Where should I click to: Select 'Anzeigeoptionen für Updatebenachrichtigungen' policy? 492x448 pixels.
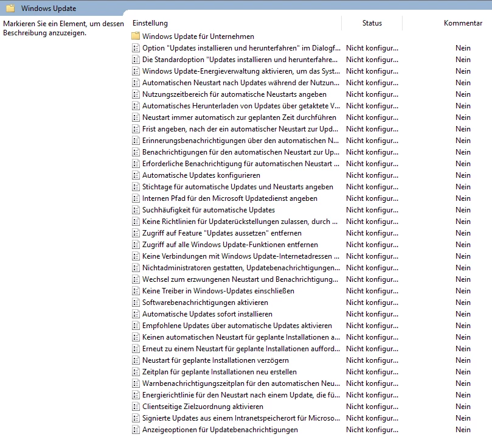pyautogui.click(x=220, y=430)
